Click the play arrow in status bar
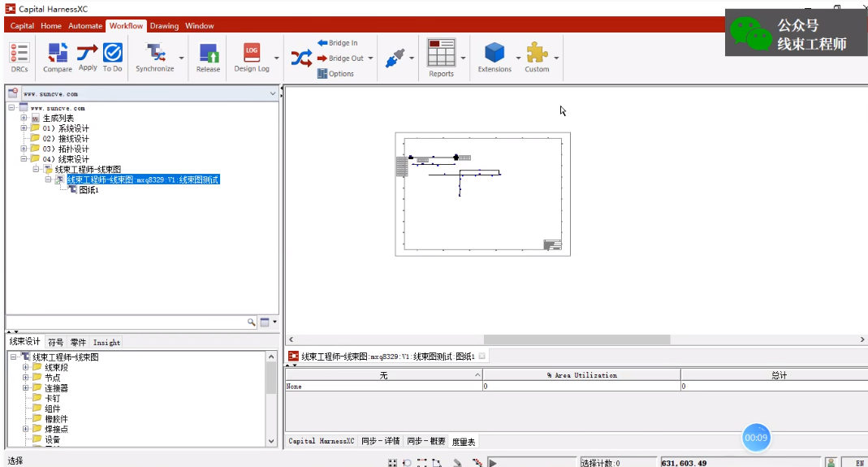Screen dimensions: 868x467 pos(493,463)
